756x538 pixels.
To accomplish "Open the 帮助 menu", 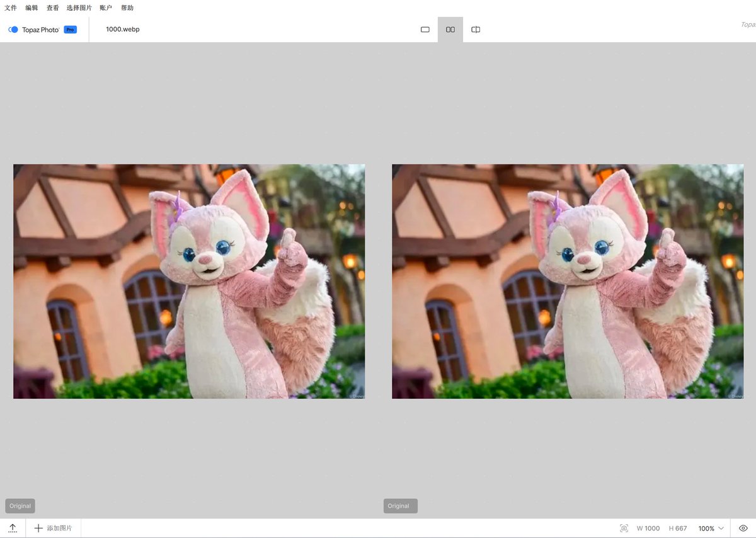I will tap(127, 8).
